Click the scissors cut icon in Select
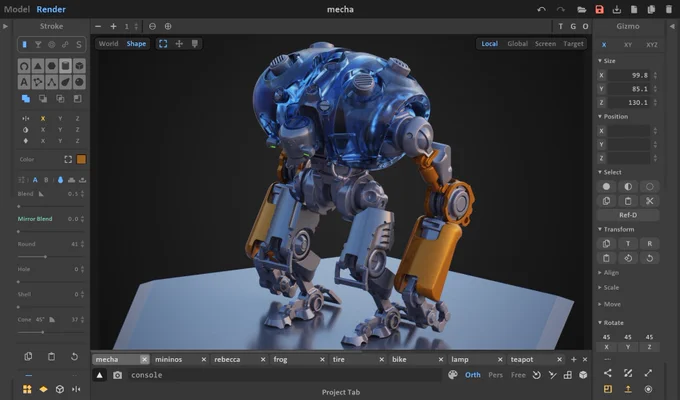The width and height of the screenshot is (680, 400). click(x=649, y=201)
